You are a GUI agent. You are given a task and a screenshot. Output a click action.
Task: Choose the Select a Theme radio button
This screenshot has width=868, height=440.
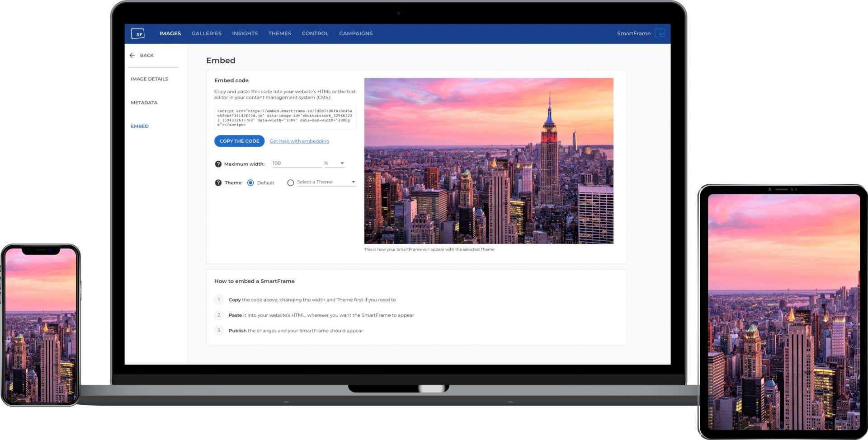point(291,183)
